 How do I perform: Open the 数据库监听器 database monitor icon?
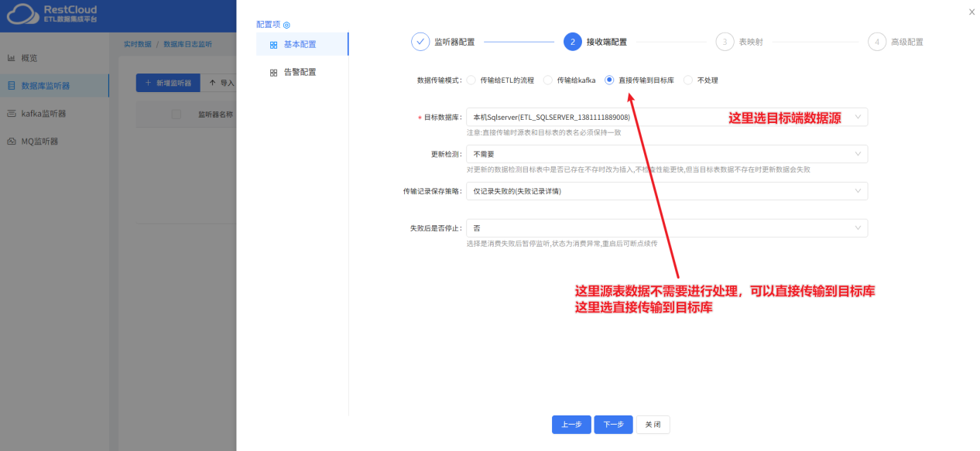[13, 85]
